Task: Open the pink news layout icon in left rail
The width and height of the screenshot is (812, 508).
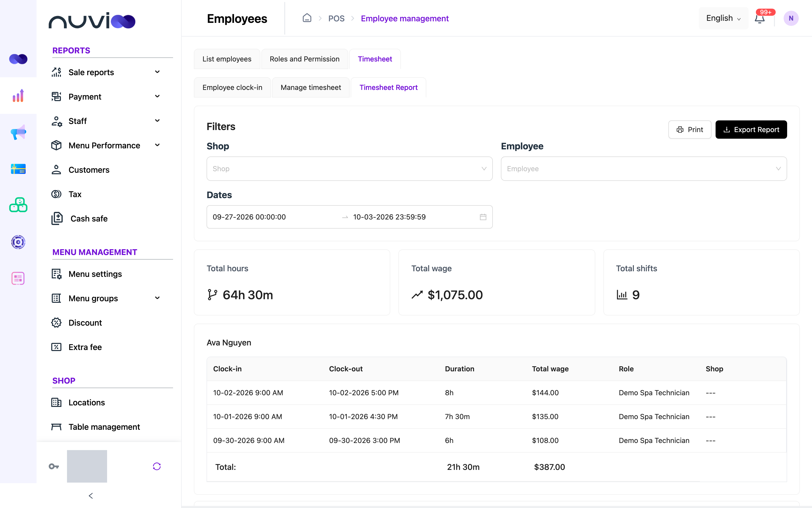Action: [18, 278]
